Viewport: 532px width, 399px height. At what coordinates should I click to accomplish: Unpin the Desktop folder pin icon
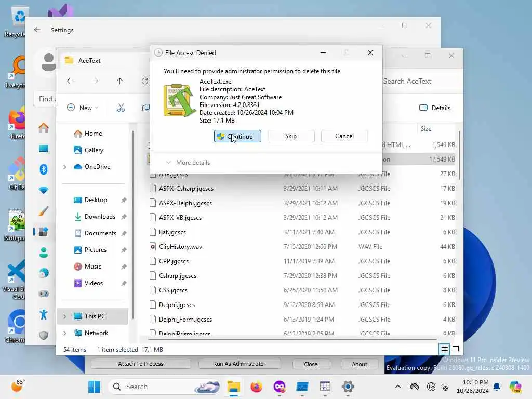point(124,200)
